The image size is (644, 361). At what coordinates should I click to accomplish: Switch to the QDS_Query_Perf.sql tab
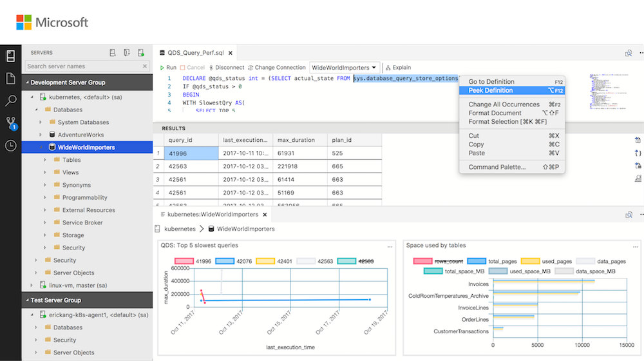(196, 53)
